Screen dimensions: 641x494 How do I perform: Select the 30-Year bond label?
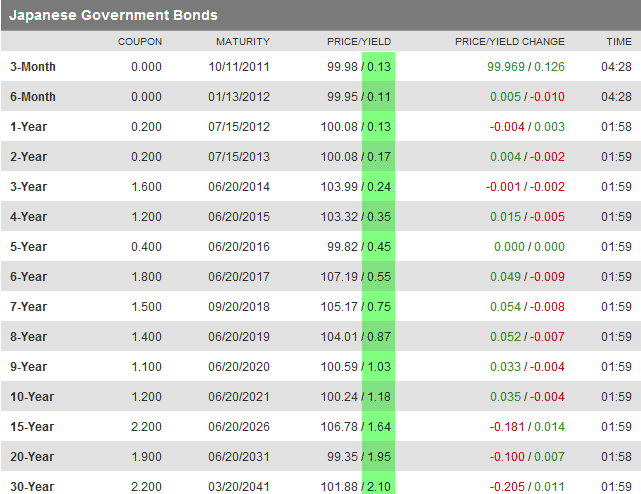point(32,487)
